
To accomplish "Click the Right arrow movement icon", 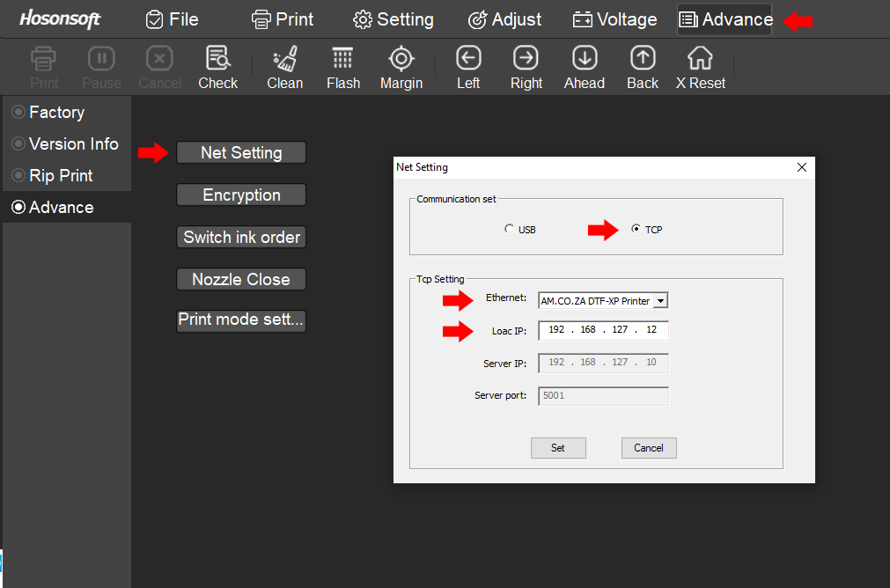I will click(526, 66).
